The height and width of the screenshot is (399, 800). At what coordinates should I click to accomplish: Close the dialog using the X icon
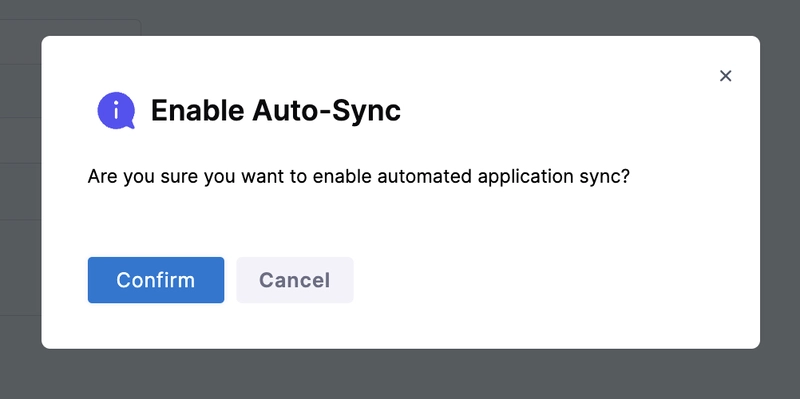pos(725,76)
